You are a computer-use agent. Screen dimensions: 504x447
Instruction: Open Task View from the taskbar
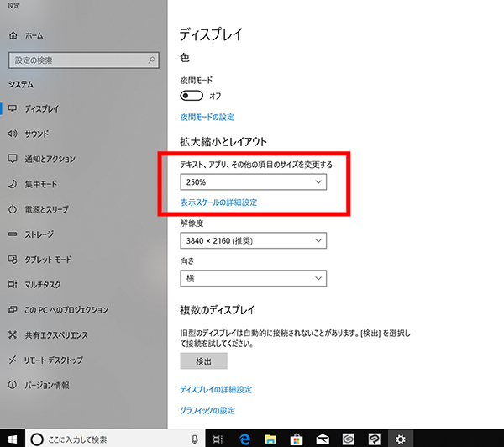[218, 439]
